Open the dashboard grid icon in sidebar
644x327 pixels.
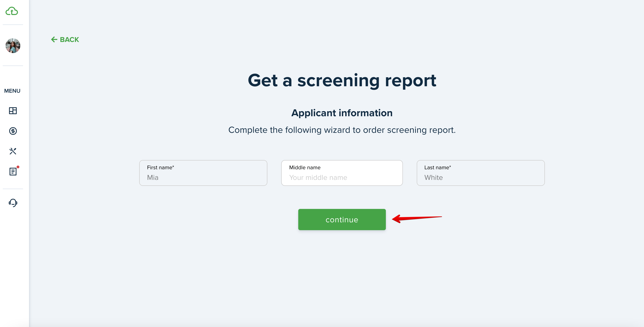pos(13,111)
